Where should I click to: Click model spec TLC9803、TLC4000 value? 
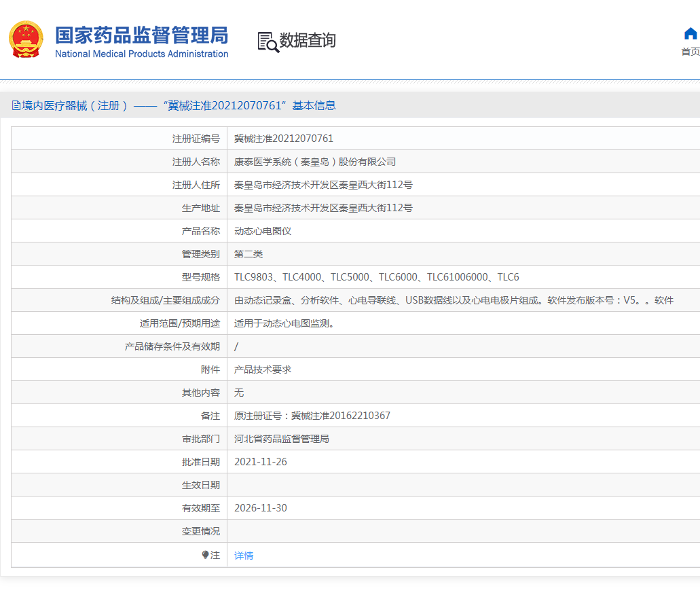[376, 277]
